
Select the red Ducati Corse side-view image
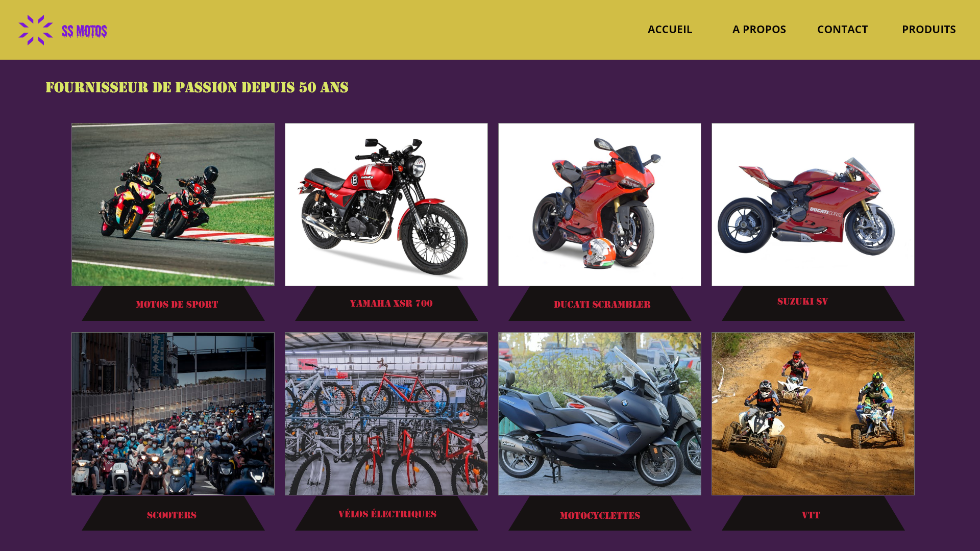[x=813, y=205]
